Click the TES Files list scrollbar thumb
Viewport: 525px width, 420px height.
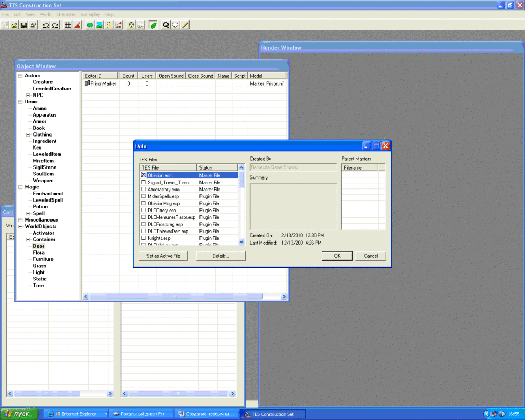pyautogui.click(x=241, y=180)
